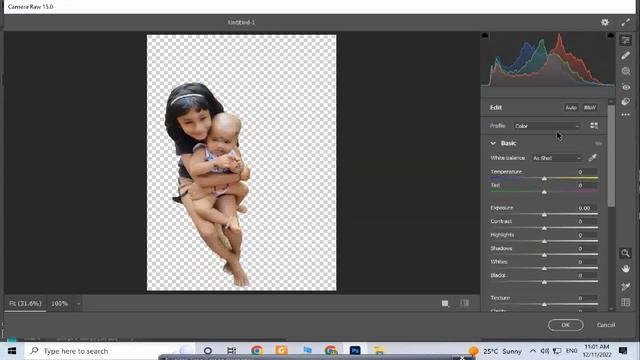Toggle the color sampler overlay tool
This screenshot has height=360, width=640.
tap(625, 287)
